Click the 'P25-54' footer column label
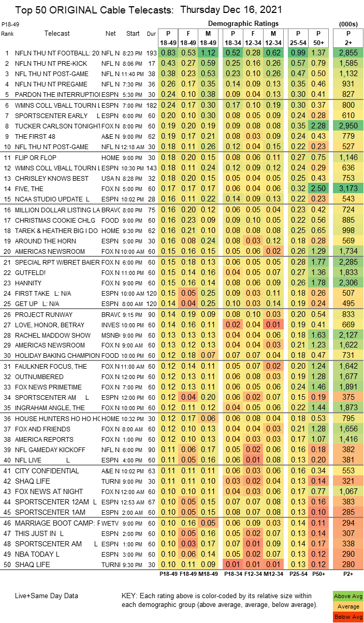This screenshot has height=623, width=364. tap(298, 574)
